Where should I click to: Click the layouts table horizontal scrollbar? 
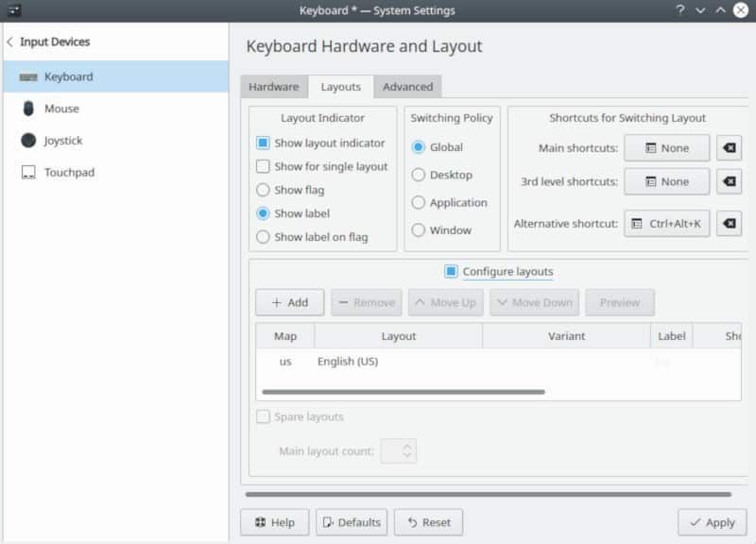coord(404,391)
